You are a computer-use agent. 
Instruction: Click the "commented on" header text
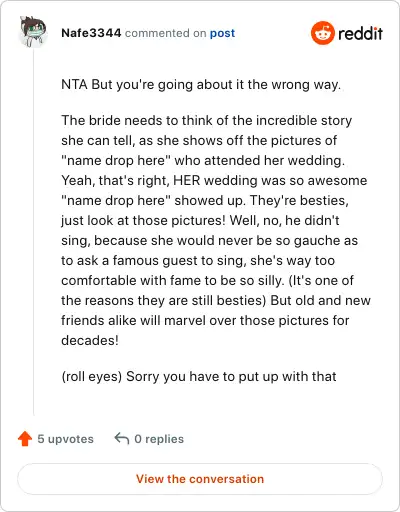pos(165,33)
